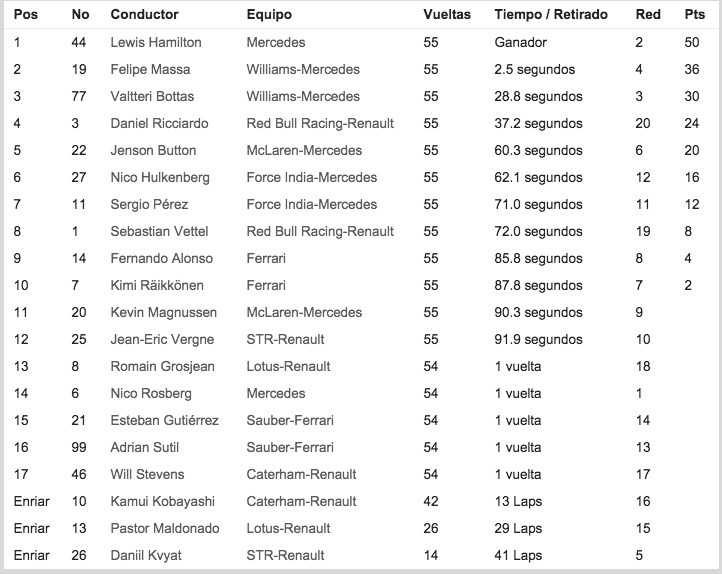The width and height of the screenshot is (722, 574).
Task: Open Lewis Hamilton driver name
Action: (x=156, y=43)
